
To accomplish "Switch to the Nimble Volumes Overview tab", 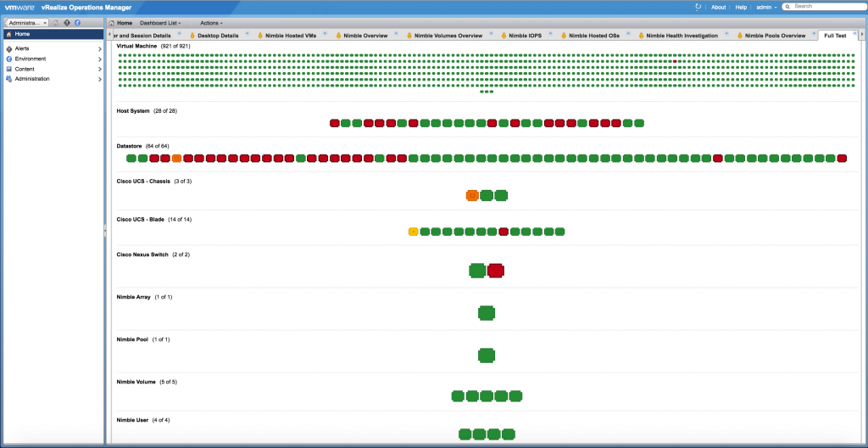I will (448, 36).
